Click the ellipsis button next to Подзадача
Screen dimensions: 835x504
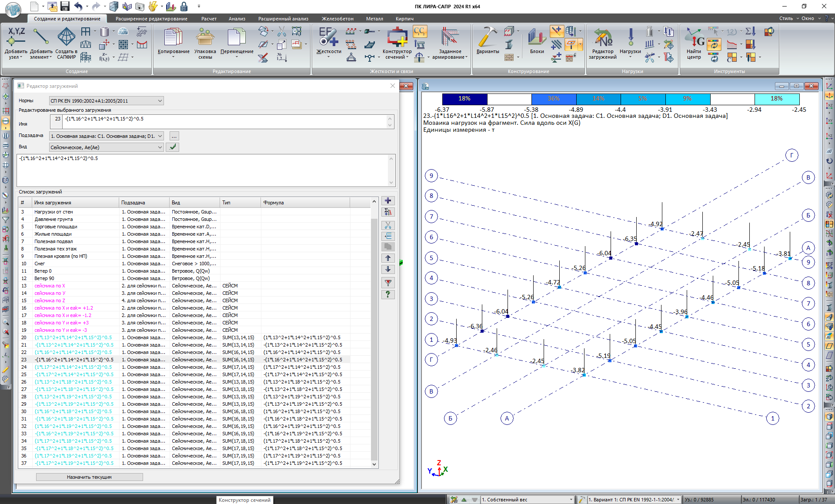(174, 136)
